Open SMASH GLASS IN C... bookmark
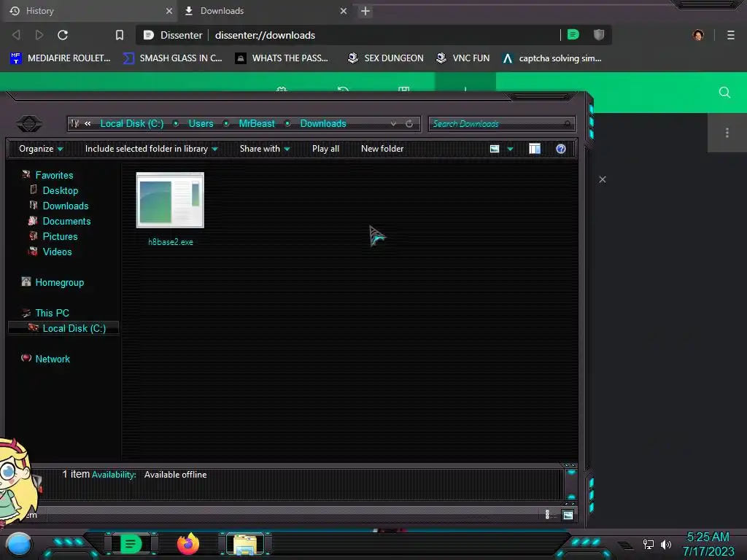The image size is (747, 560). click(173, 58)
